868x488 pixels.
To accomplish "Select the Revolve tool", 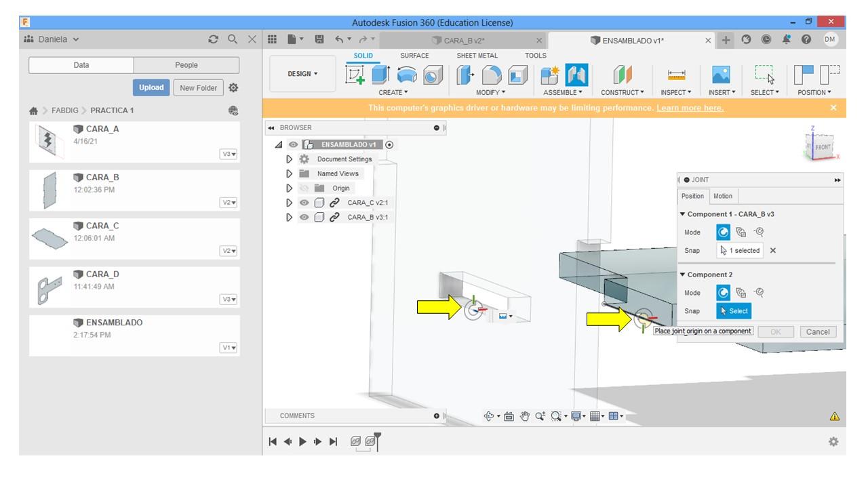I will 407,75.
